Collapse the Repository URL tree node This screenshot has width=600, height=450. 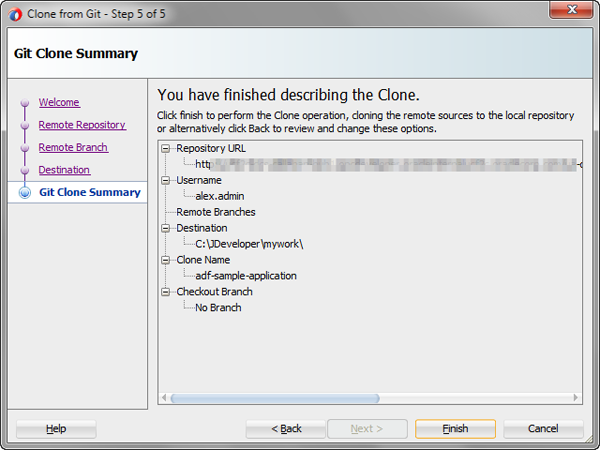(x=166, y=148)
